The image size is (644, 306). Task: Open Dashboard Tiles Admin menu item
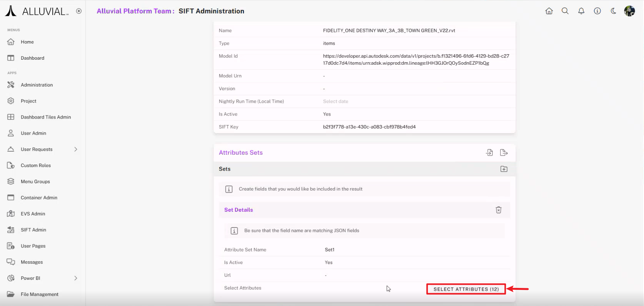[x=45, y=117]
